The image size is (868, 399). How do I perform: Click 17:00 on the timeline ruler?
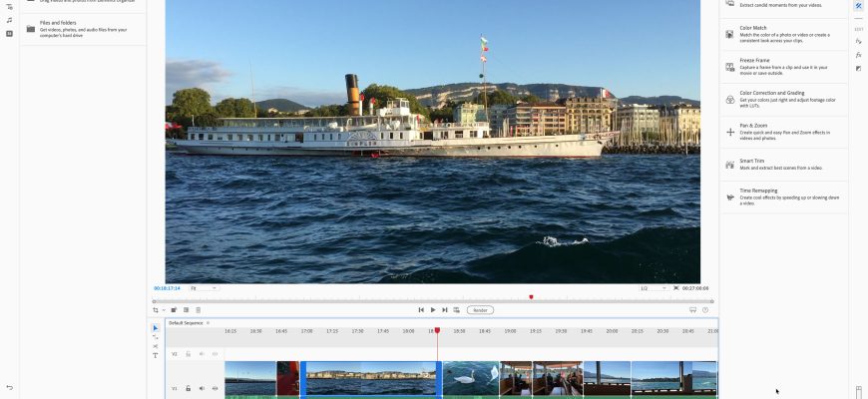tap(306, 331)
